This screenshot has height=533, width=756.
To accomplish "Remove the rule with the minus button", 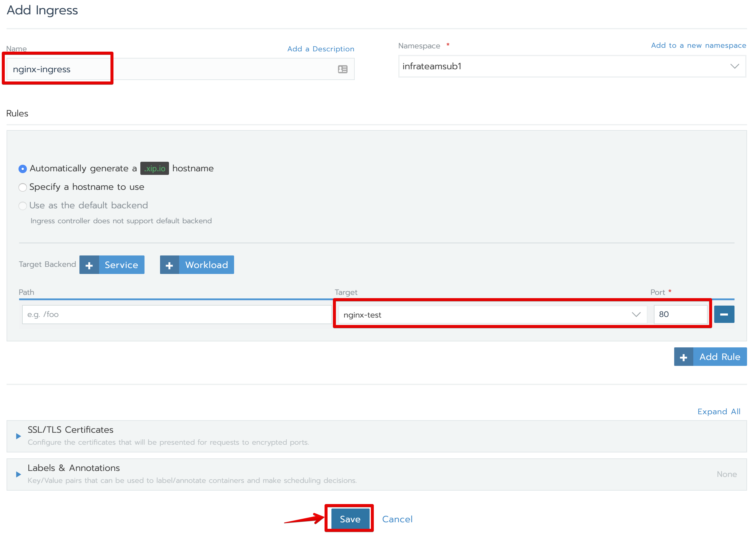I will (x=724, y=315).
